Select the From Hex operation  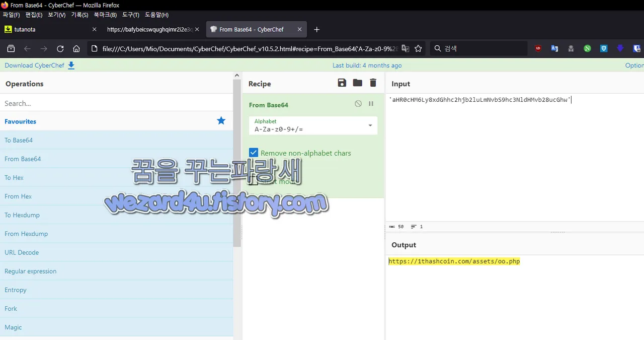coord(116,196)
